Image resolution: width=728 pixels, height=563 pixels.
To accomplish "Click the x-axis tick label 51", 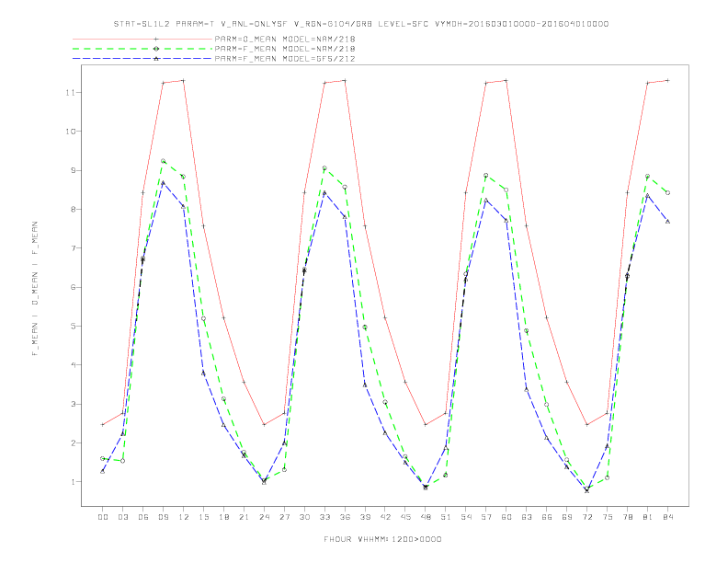I will 446,517.
